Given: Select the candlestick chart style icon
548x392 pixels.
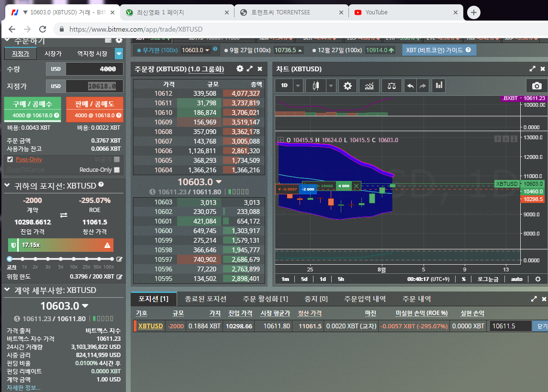Looking at the screenshot, I should click(315, 86).
